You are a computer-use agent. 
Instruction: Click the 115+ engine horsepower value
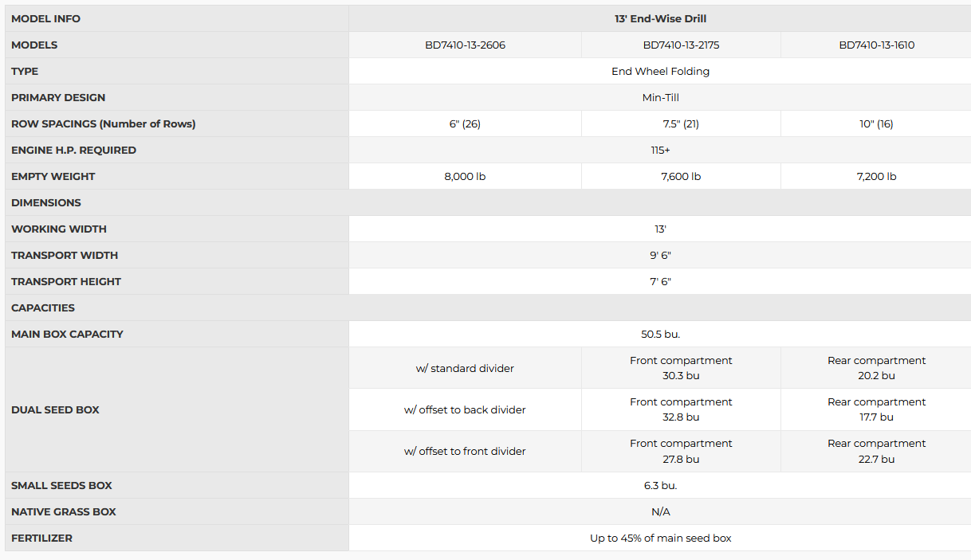(x=660, y=151)
